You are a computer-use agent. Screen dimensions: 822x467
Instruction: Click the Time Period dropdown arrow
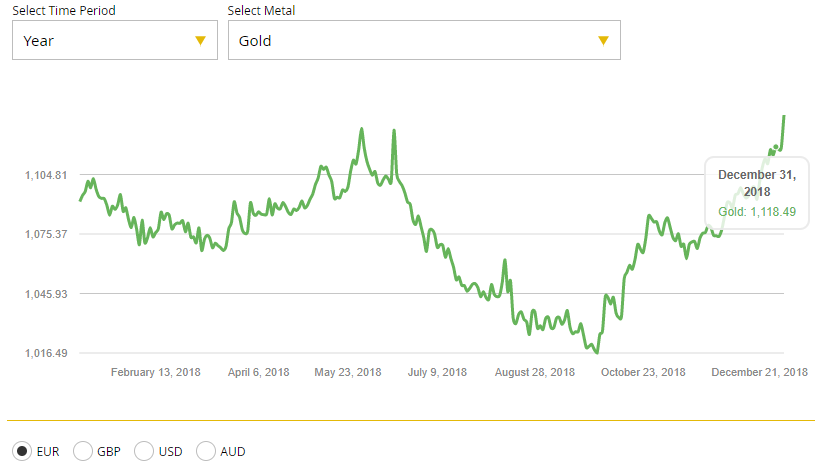(x=200, y=41)
